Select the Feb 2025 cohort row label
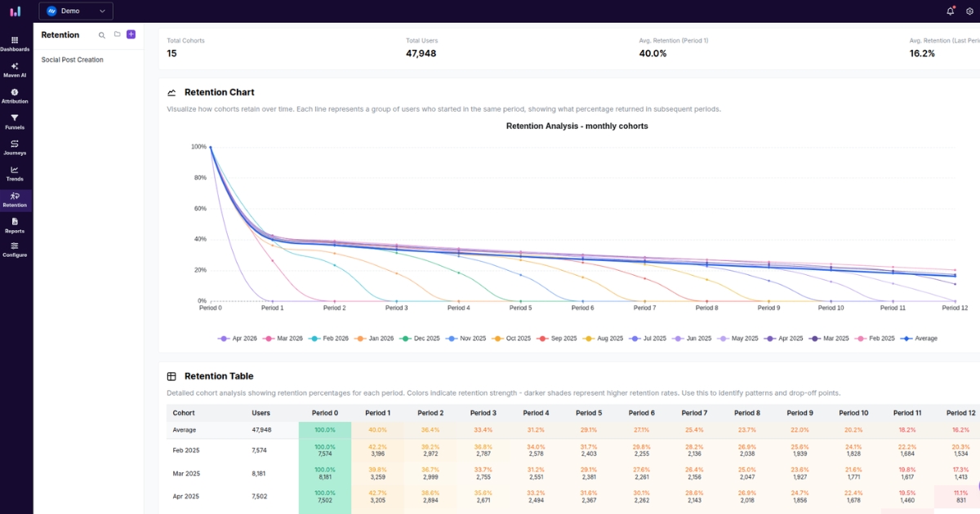Viewport: 980px width, 514px height. 185,450
